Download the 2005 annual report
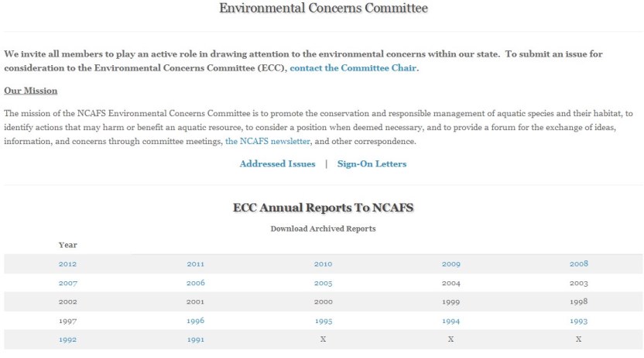Screen dimensions: 644x358 324,283
